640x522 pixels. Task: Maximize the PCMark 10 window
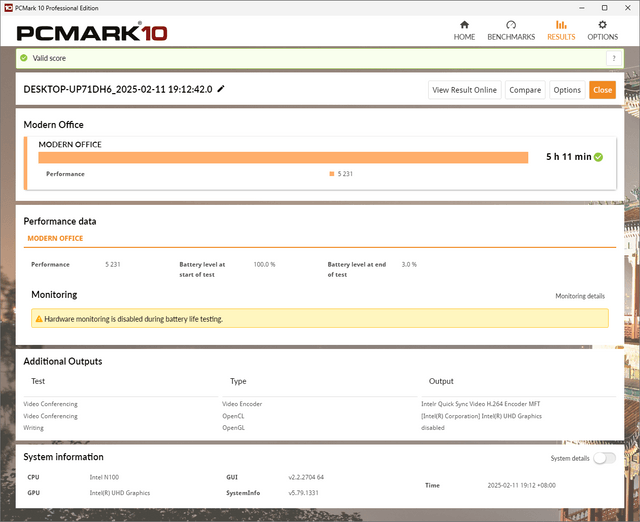[x=604, y=8]
